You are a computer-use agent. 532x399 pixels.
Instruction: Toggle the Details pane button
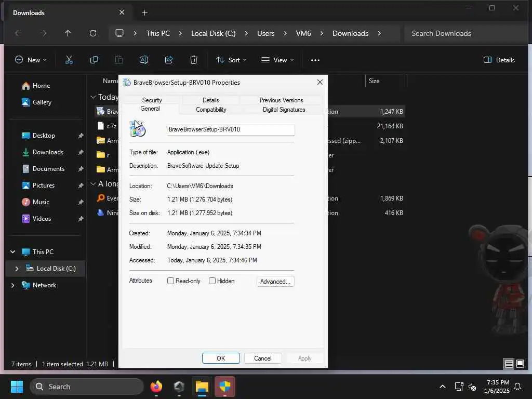tap(499, 60)
